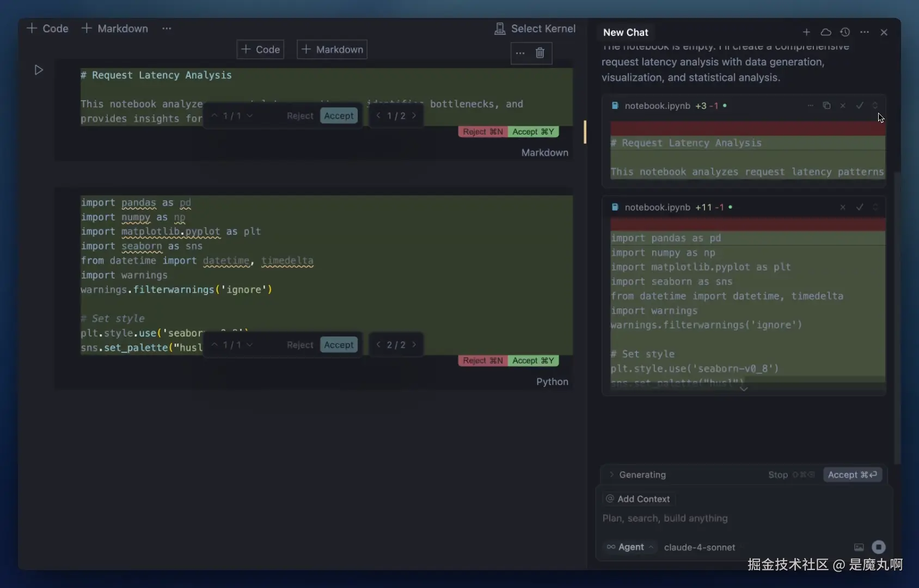Accept all changes with Accept ⌘↵ button

click(x=853, y=475)
